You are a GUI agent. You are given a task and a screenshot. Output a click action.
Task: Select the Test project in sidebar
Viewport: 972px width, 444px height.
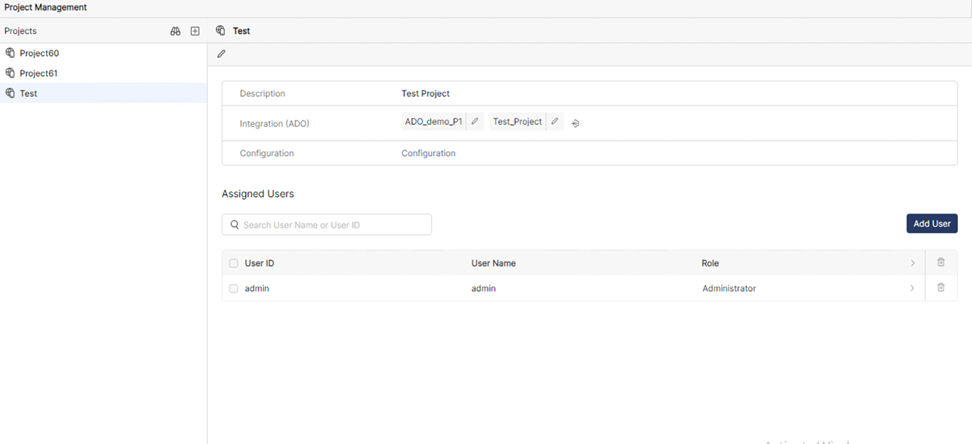pyautogui.click(x=28, y=93)
